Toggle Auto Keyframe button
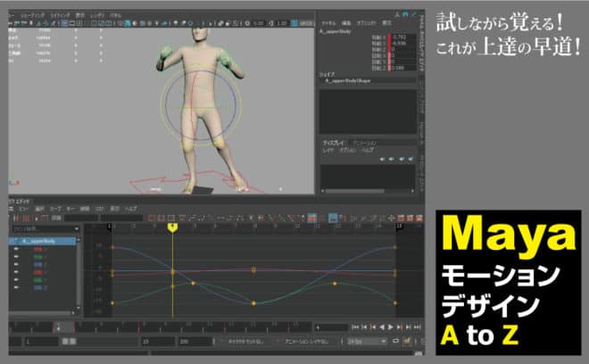 coord(407,342)
